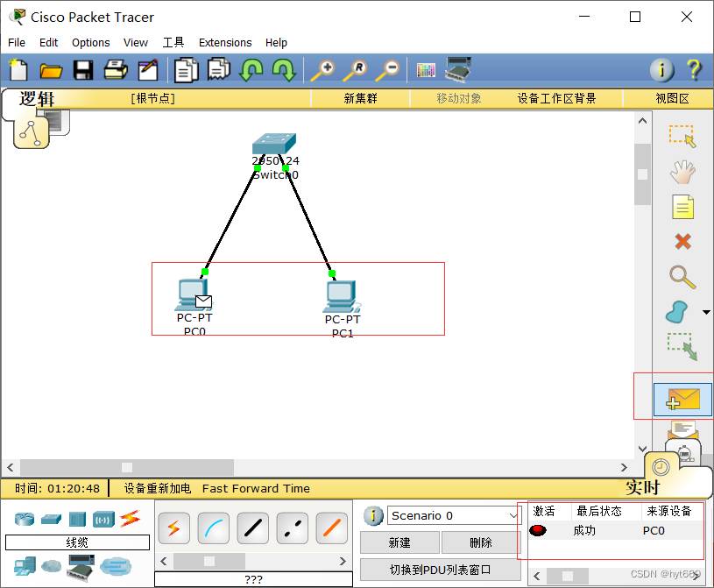Save the project with the floppy disk icon
This screenshot has width=714, height=588.
click(x=83, y=71)
